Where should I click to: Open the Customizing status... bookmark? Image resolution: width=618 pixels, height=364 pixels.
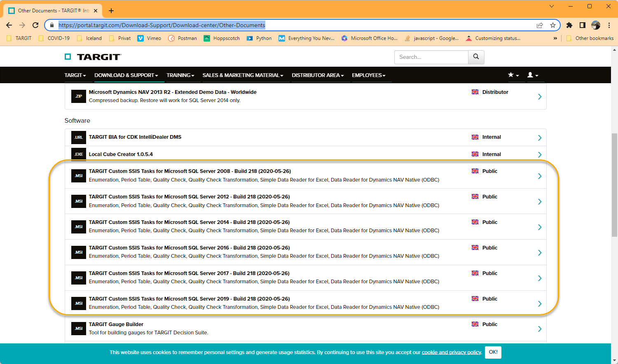pyautogui.click(x=493, y=38)
